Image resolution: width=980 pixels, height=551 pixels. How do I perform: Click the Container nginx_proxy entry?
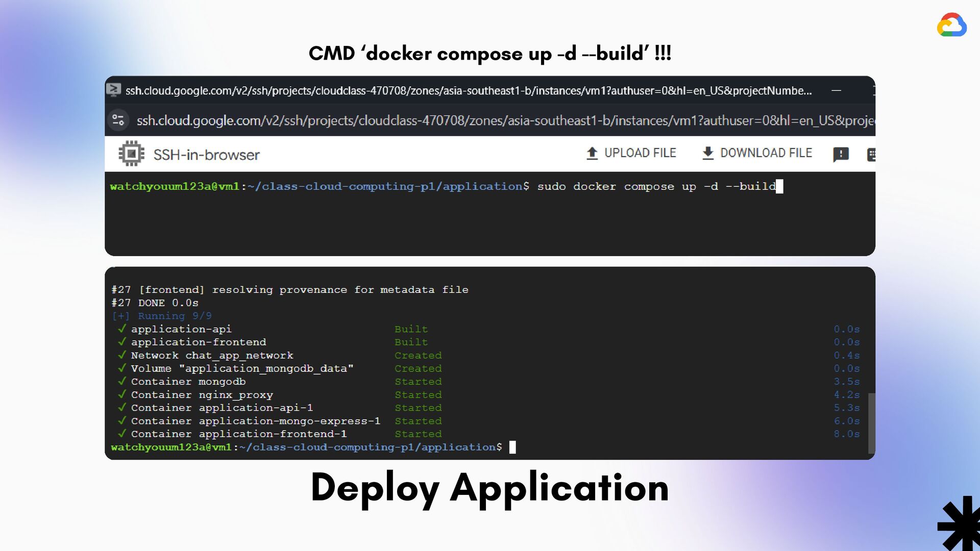click(x=202, y=394)
